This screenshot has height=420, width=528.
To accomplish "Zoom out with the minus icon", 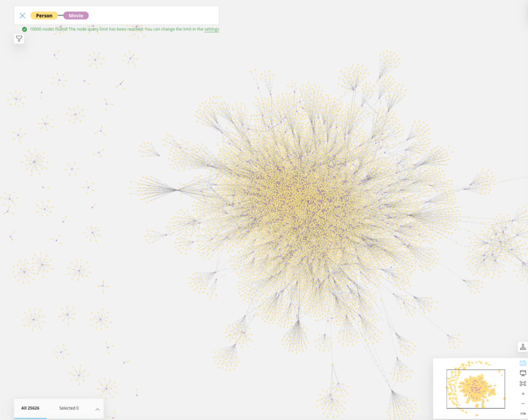I will pyautogui.click(x=523, y=404).
